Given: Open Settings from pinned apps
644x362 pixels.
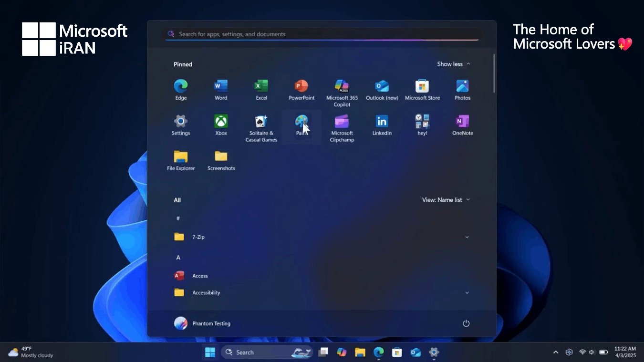Looking at the screenshot, I should pos(181,125).
